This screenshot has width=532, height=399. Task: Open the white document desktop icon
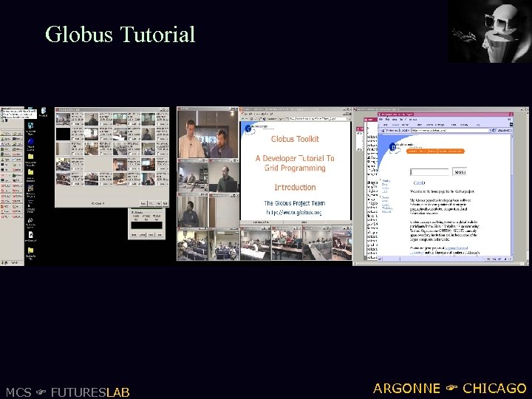pos(30,236)
